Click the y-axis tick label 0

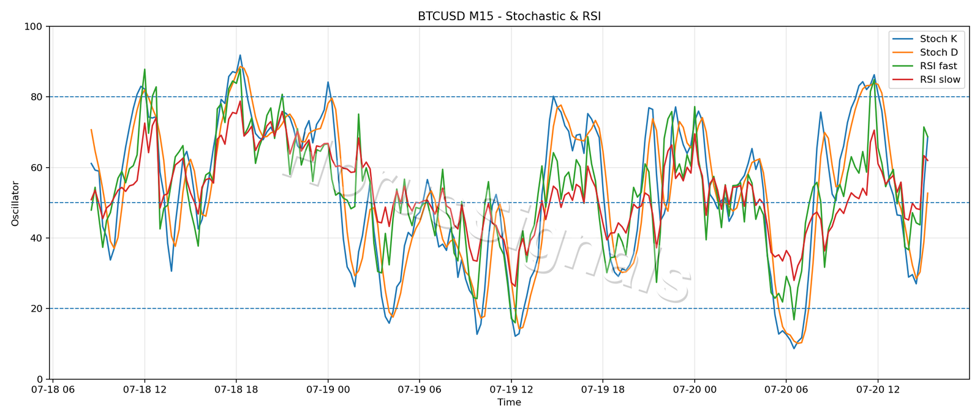(x=40, y=379)
